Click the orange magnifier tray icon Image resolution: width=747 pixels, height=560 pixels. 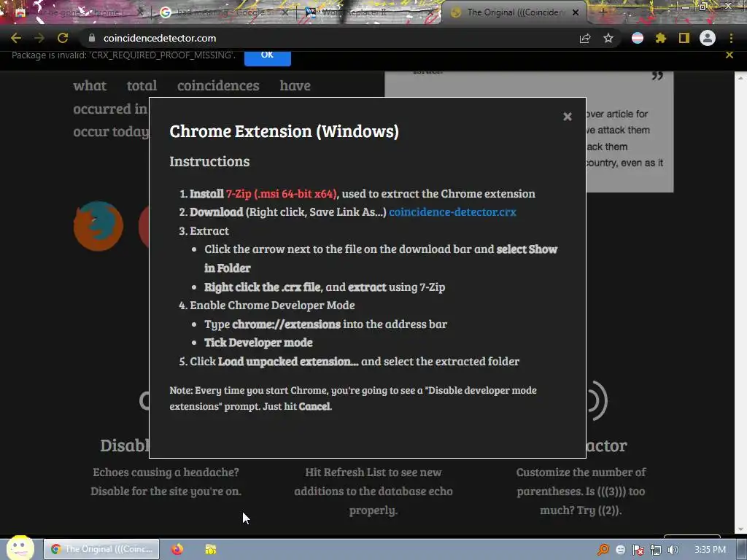(603, 550)
